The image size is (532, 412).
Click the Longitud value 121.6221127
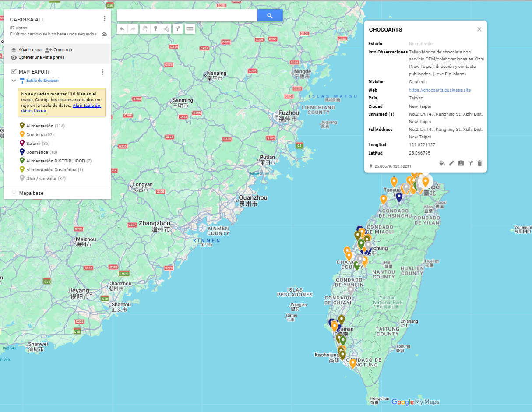point(422,145)
